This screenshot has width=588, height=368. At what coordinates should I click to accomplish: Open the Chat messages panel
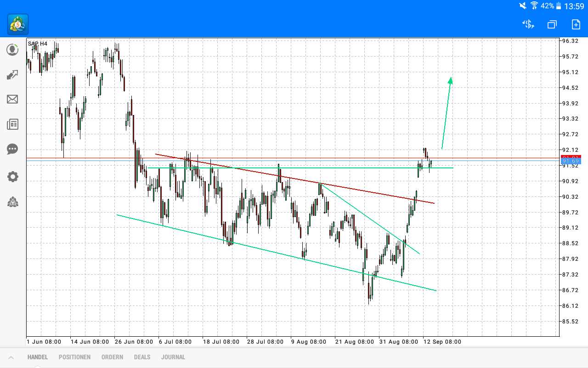click(x=12, y=149)
